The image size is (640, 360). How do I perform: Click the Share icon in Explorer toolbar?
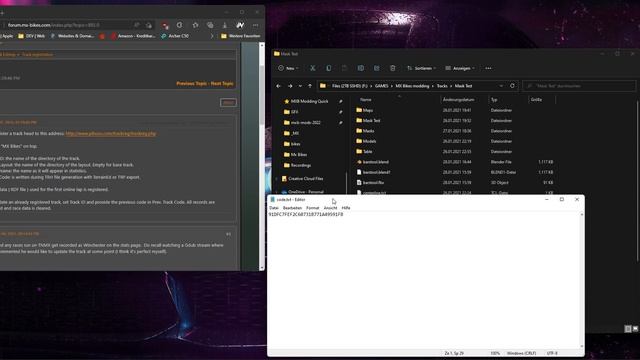click(377, 68)
